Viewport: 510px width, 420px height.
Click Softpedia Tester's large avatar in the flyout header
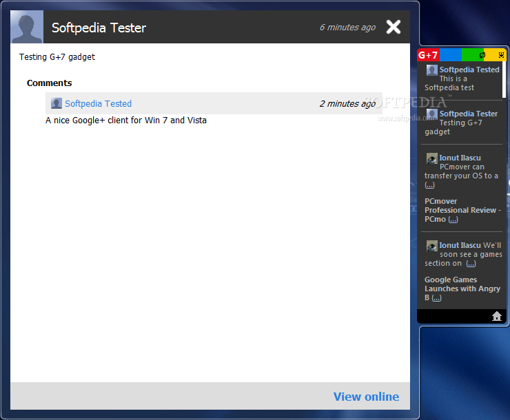pos(27,27)
